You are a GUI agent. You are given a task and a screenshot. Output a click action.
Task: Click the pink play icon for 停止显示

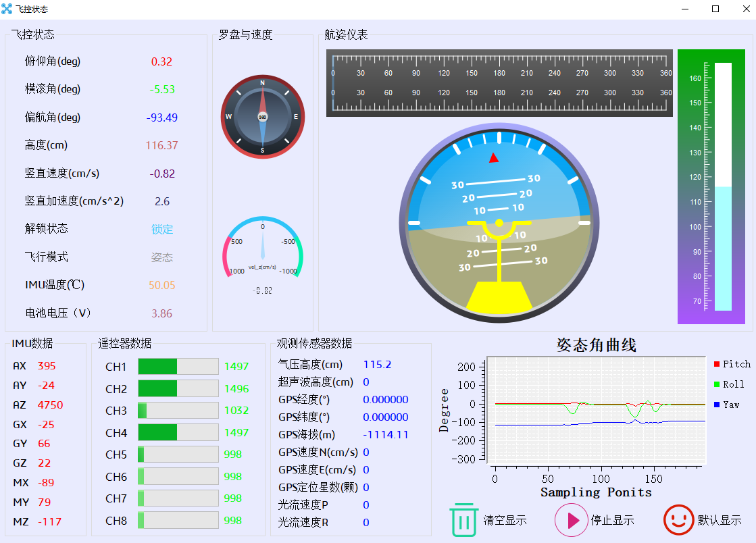coord(571,520)
